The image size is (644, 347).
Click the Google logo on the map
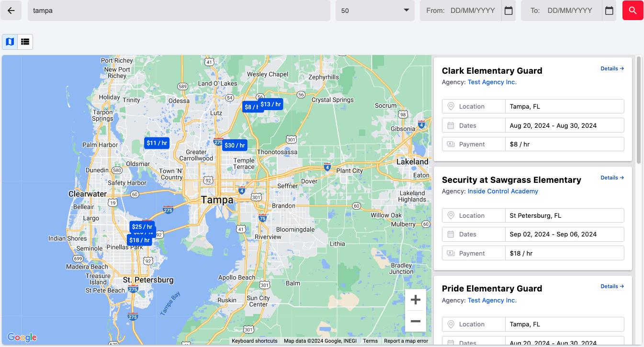[x=22, y=337]
